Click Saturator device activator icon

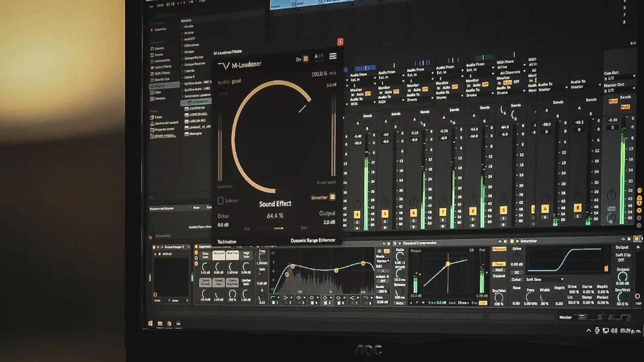tap(512, 241)
